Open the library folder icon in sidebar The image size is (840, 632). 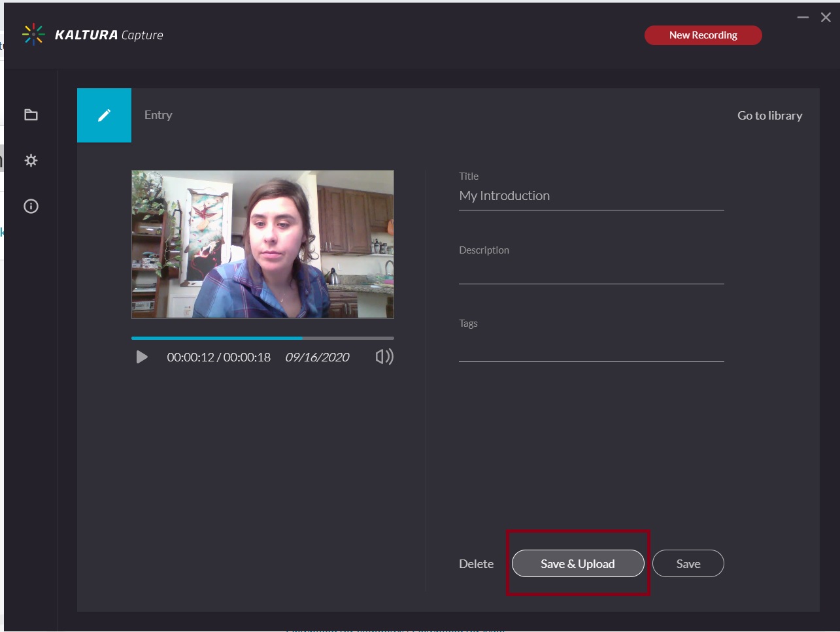coord(31,115)
